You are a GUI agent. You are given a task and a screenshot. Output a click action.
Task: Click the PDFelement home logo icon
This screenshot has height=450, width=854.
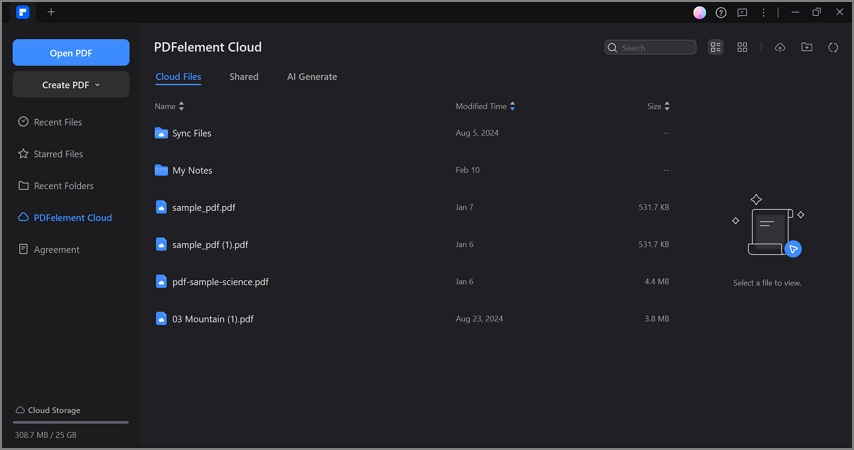click(22, 12)
